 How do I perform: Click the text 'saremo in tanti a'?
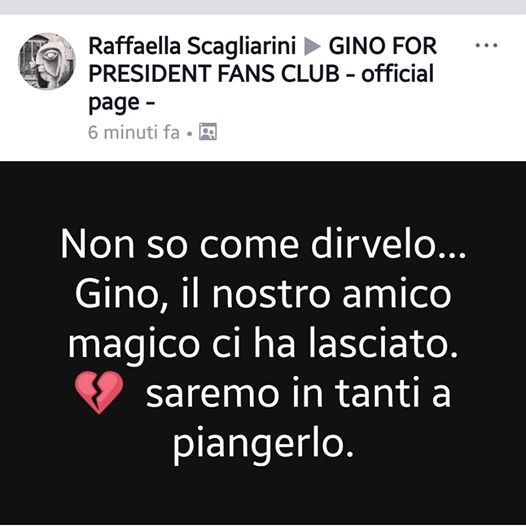[299, 393]
